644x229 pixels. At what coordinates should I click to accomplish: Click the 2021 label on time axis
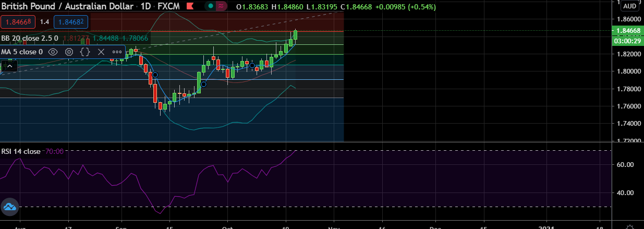pos(547,227)
